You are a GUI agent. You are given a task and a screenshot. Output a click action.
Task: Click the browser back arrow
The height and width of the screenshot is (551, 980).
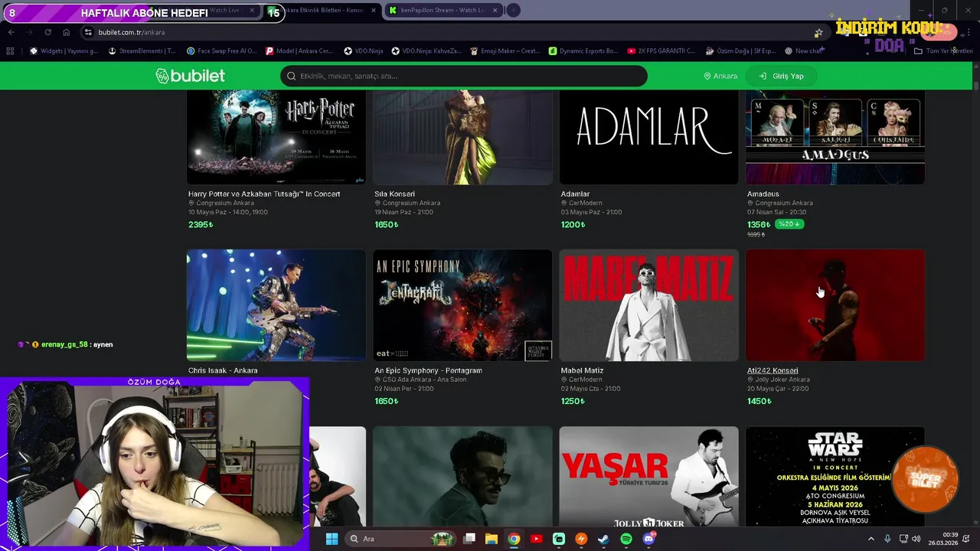(x=11, y=32)
